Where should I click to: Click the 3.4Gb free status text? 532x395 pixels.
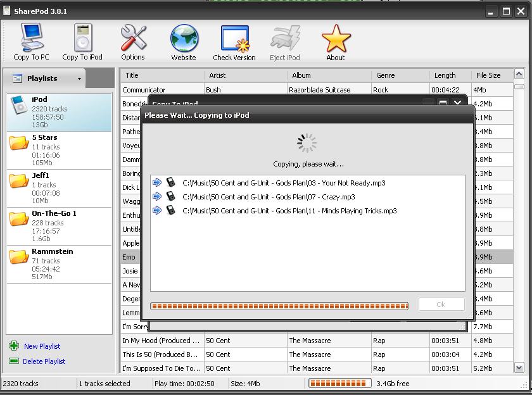pyautogui.click(x=393, y=384)
